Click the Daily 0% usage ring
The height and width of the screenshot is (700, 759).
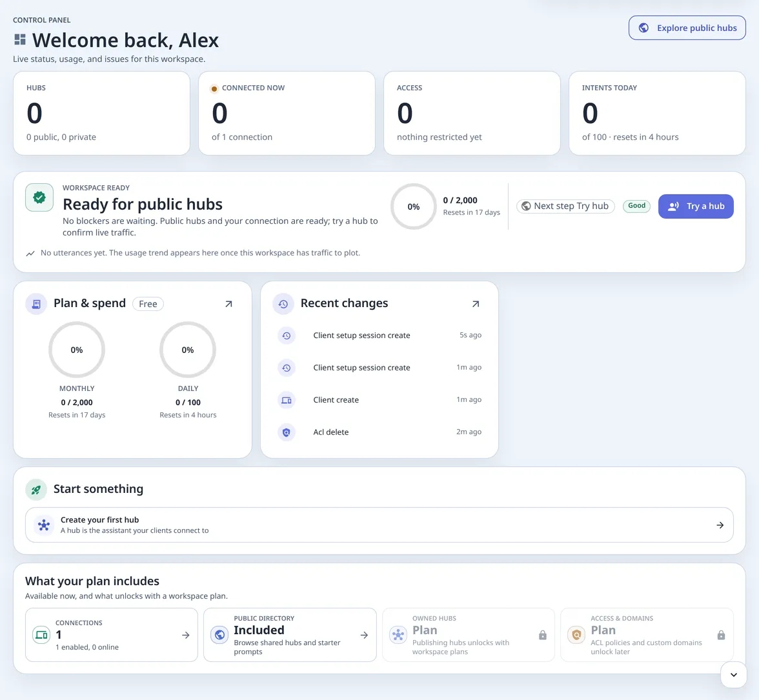188,350
